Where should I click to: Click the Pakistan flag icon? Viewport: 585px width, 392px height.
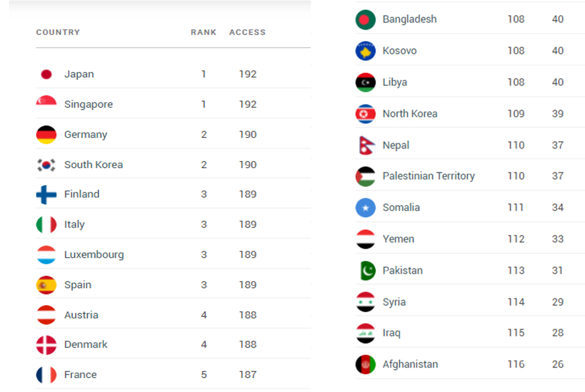point(366,270)
